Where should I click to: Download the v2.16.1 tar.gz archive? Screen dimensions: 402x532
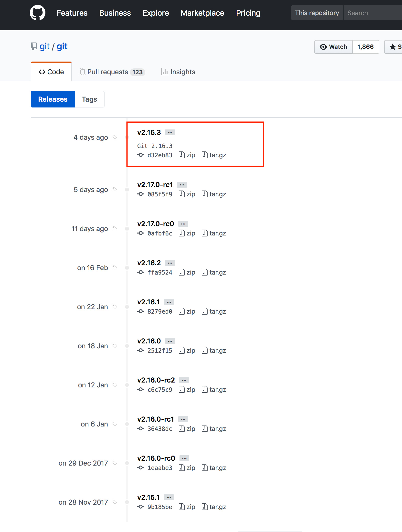pos(214,311)
